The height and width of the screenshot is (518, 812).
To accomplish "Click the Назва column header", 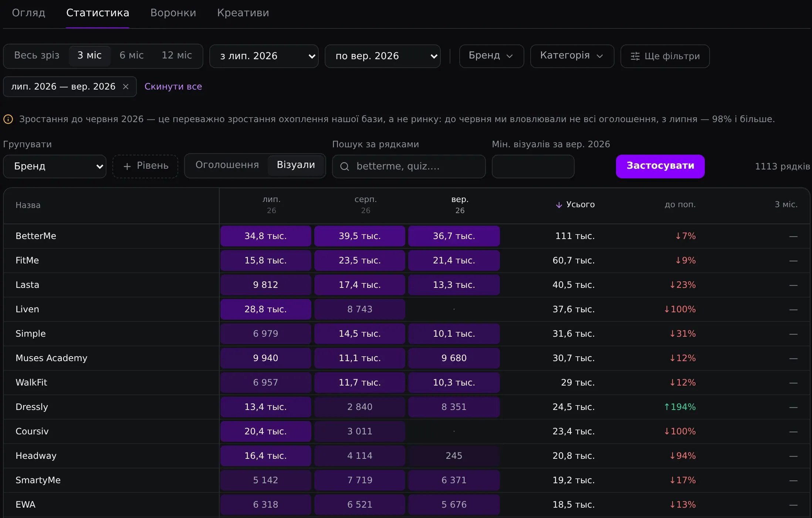I will [x=28, y=205].
